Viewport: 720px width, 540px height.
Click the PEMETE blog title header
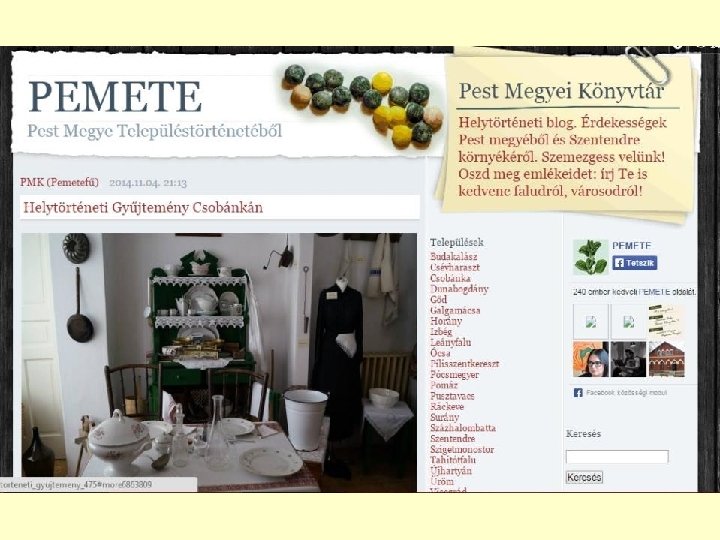[x=115, y=97]
